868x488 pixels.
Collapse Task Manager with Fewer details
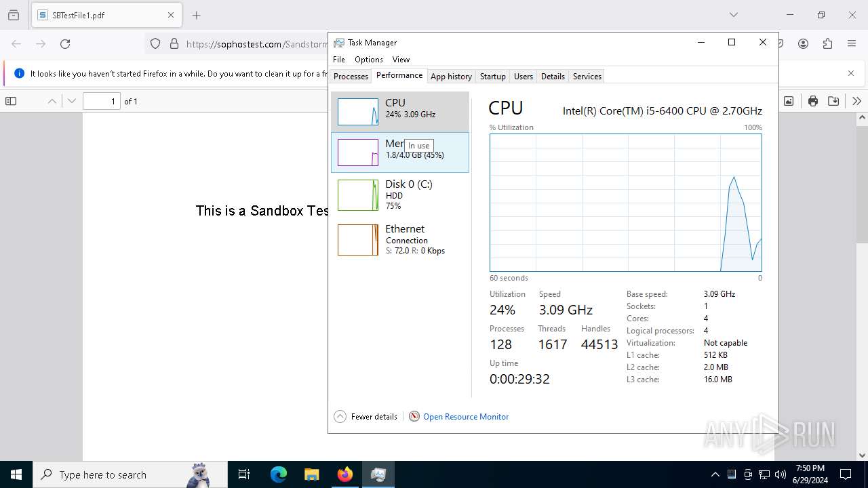pos(366,417)
